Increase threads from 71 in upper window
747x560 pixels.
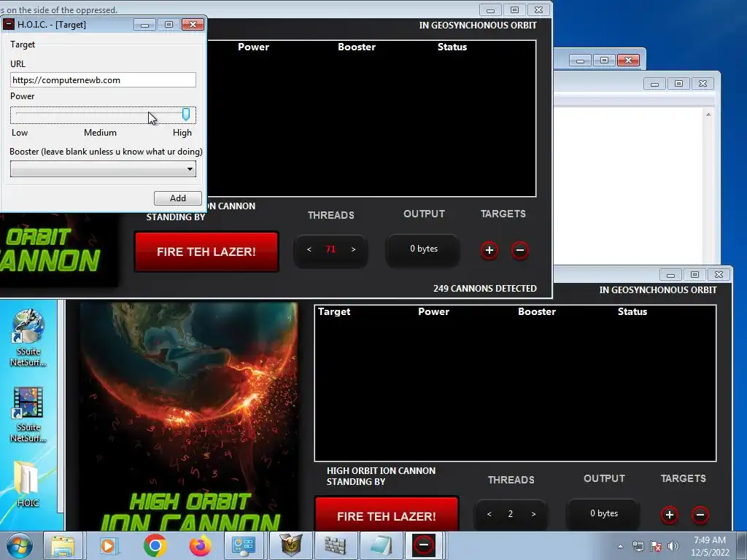(x=353, y=249)
